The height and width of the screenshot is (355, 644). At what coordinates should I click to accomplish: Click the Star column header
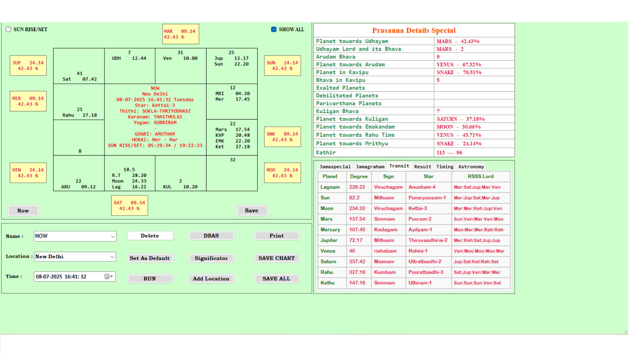point(429,177)
